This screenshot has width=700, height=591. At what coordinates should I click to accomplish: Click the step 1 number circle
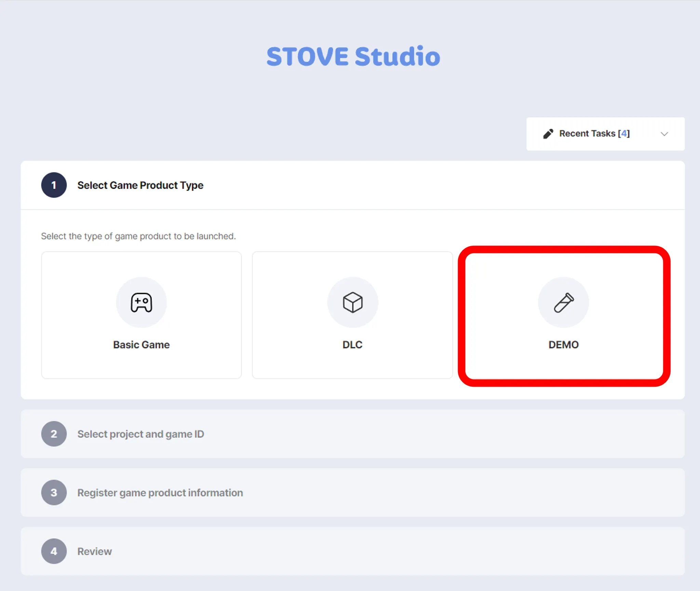54,185
